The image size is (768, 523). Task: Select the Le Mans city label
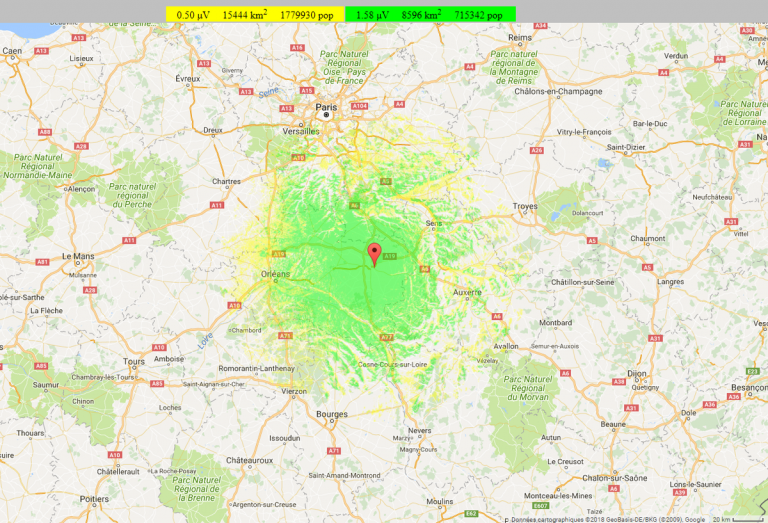click(79, 256)
